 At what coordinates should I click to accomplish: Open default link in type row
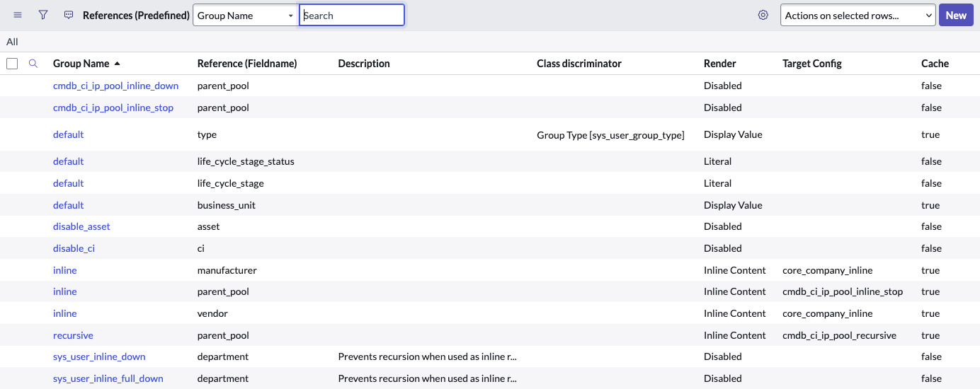(68, 134)
